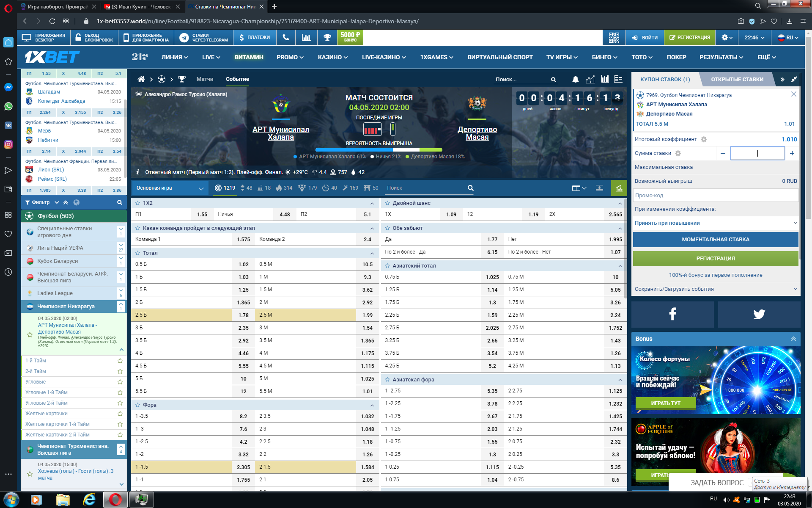Click the gear next to Итоговый коэффициент
Viewport: 812px width, 508px height.
tap(704, 139)
